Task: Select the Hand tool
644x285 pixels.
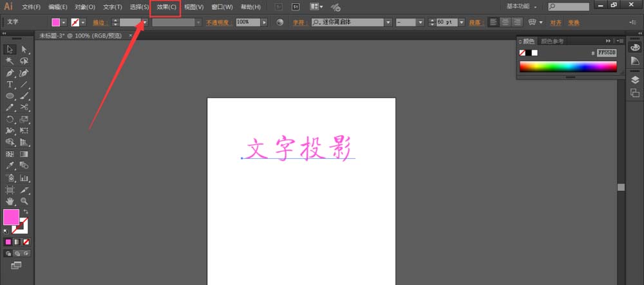Action: coord(10,201)
